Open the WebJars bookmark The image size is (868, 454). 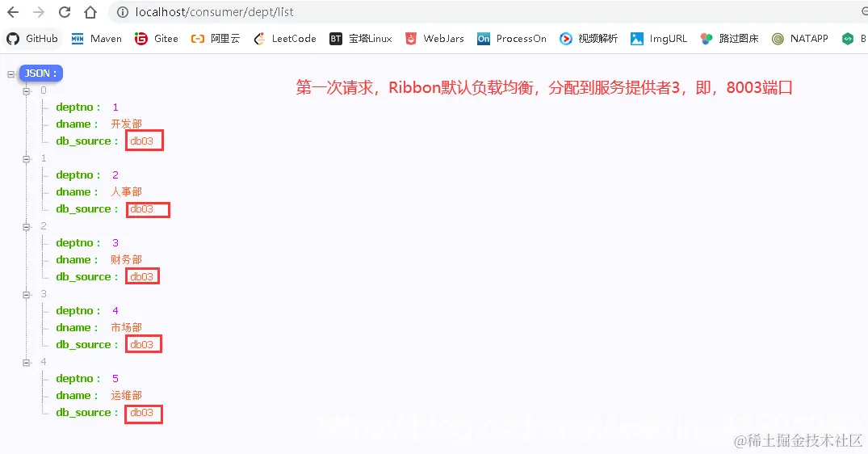[x=434, y=39]
